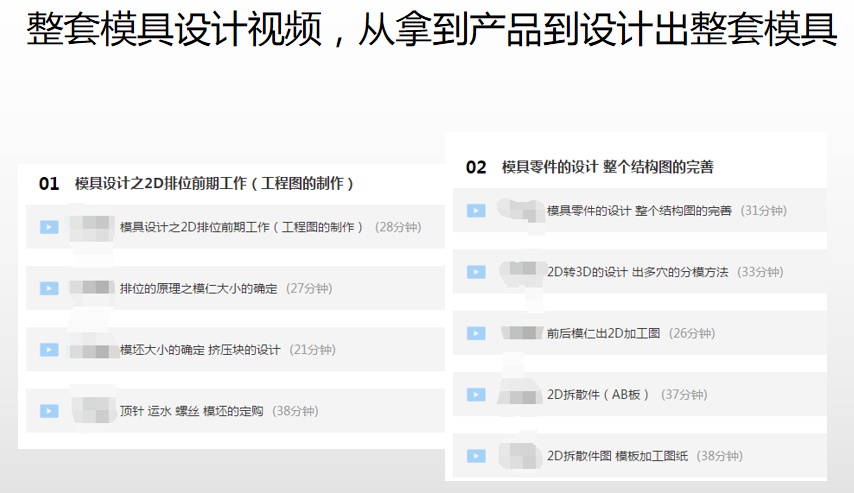The height and width of the screenshot is (493, 854).
Task: Click blurred tag beside 2D转3D的设计
Action: 522,271
